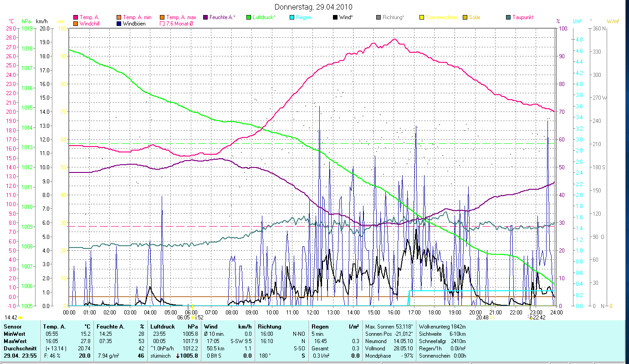The height and width of the screenshot is (364, 629).
Task: Click the green Luftdruck legend square
Action: (248, 17)
